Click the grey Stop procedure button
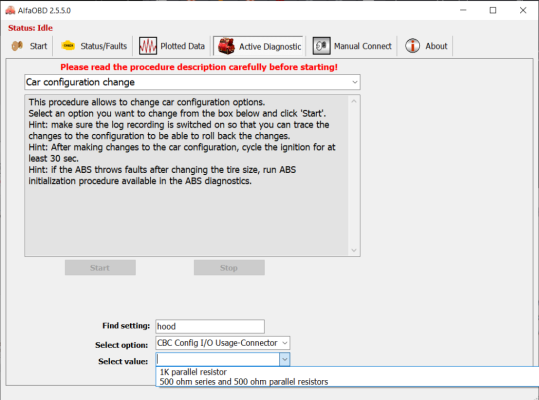The image size is (539, 400). tap(229, 268)
